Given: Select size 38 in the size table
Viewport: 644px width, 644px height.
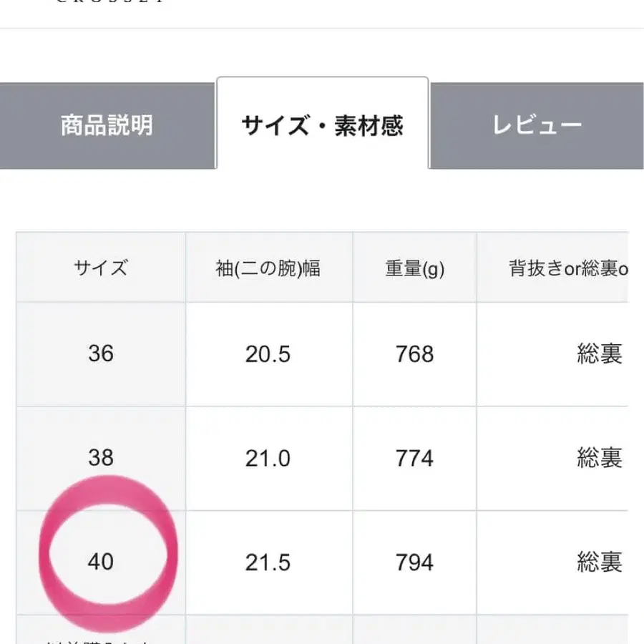Looking at the screenshot, I should click(x=101, y=459).
